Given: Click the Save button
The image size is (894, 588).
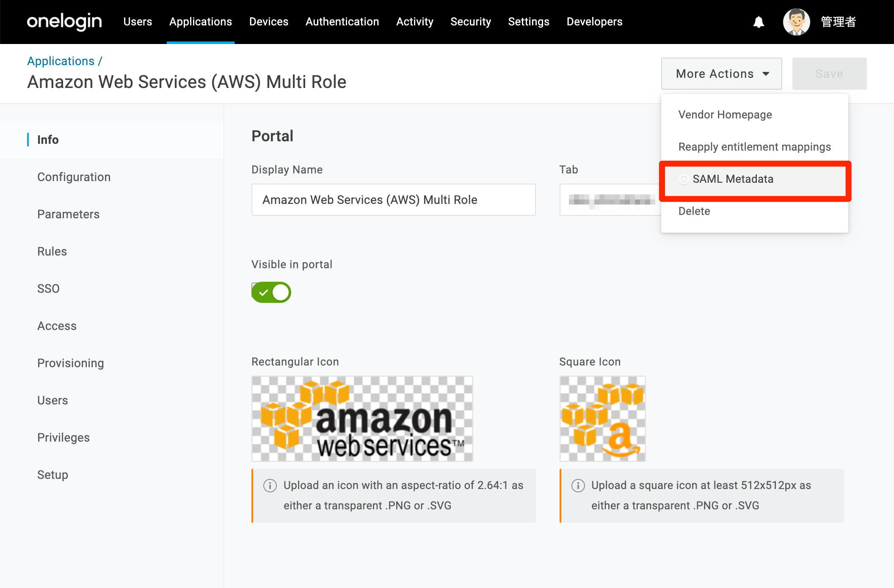Looking at the screenshot, I should [829, 74].
